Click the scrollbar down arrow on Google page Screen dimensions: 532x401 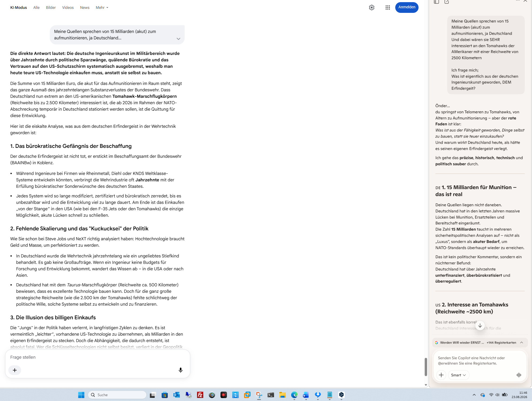(425, 385)
